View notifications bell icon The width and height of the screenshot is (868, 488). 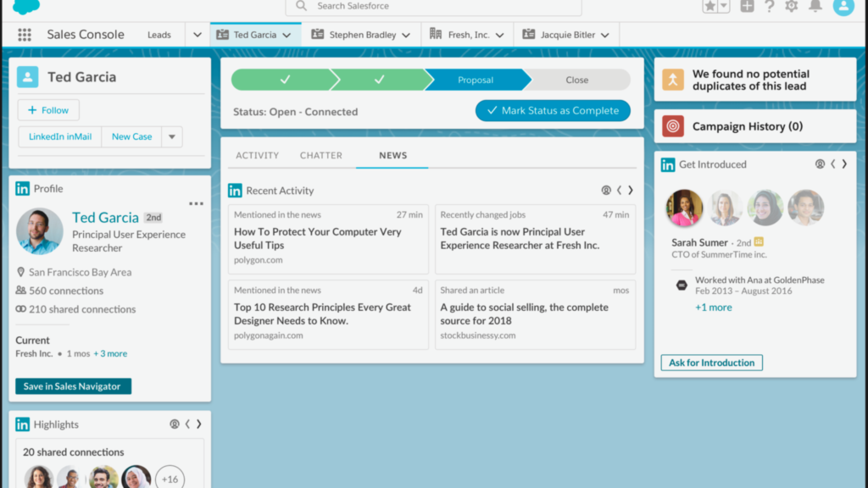click(x=815, y=6)
